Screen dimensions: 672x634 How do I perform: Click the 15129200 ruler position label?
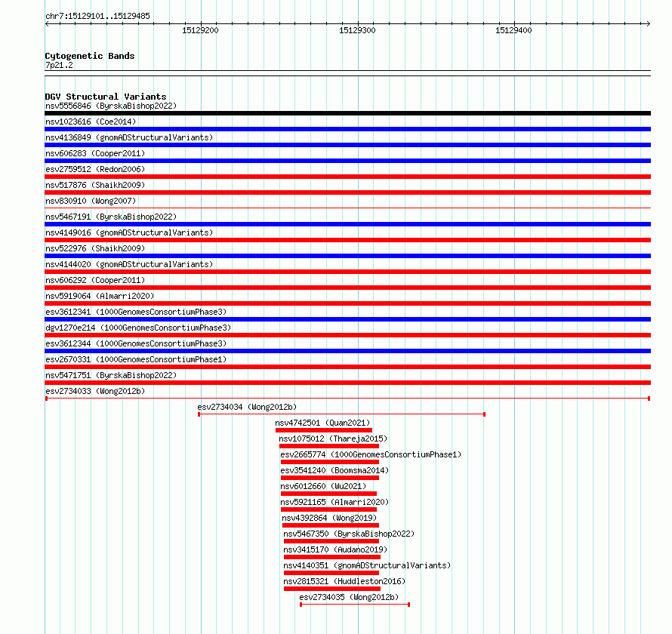[x=200, y=30]
